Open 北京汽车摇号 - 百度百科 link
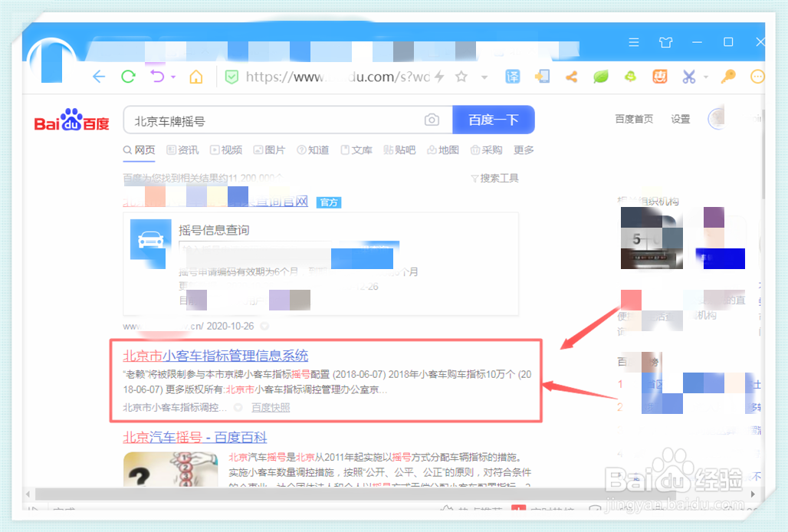788x532 pixels. (x=195, y=437)
